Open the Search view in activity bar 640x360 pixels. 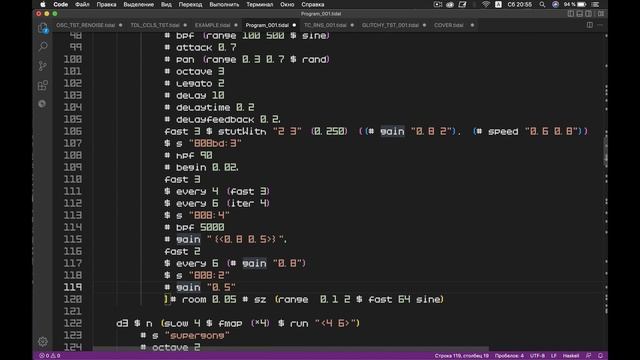pos(43,46)
